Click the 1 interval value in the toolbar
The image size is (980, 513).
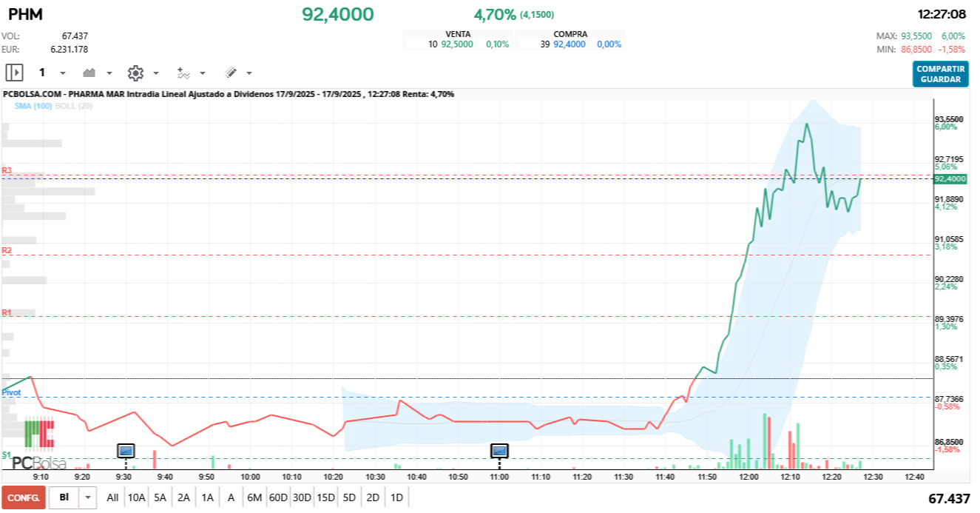[x=42, y=73]
